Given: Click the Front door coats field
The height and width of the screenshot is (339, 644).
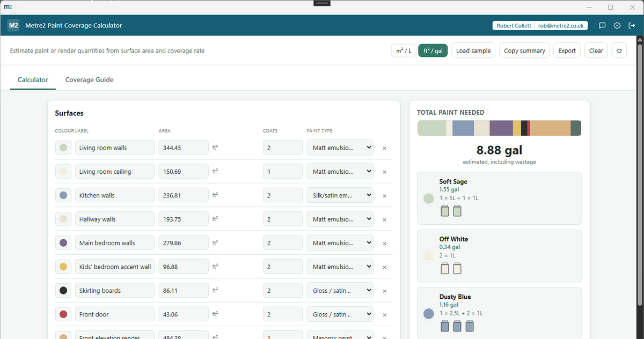Looking at the screenshot, I should point(283,314).
